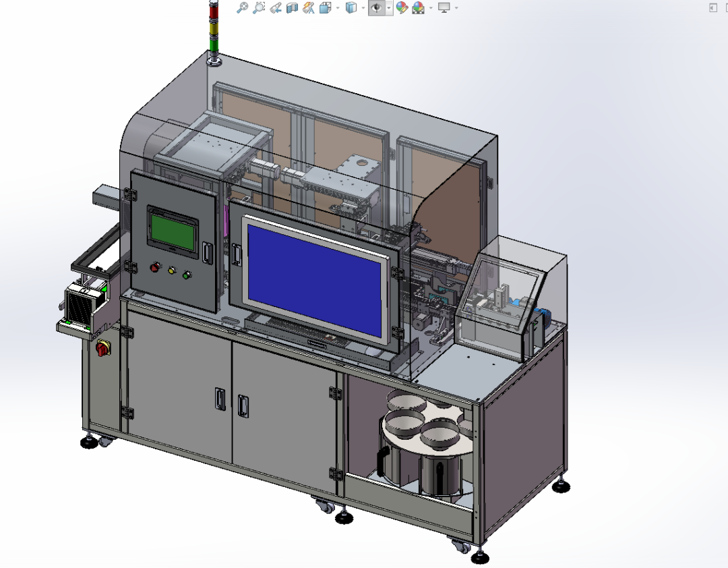Expand the View Orientation dropdown arrow
This screenshot has height=568, width=728.
[x=338, y=8]
